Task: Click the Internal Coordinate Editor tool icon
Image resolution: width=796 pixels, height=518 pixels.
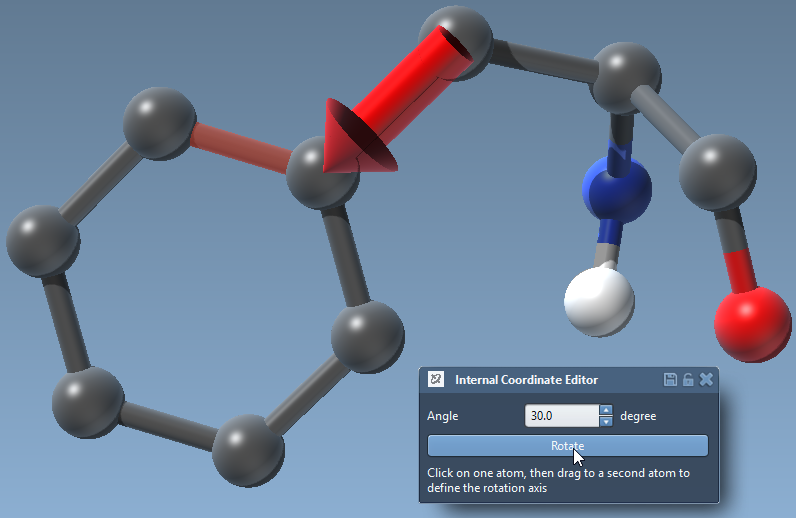Action: (x=436, y=379)
